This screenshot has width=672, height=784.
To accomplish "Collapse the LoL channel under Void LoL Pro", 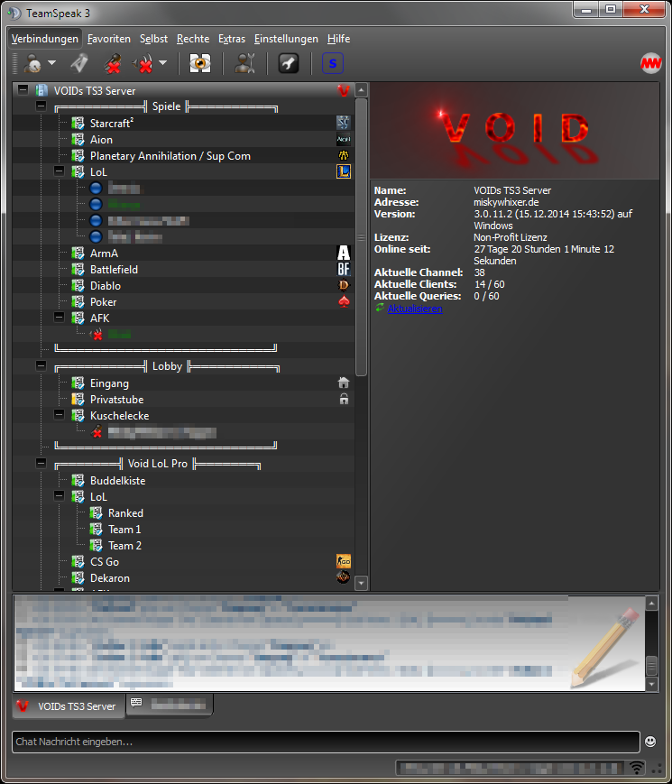I will [59, 496].
